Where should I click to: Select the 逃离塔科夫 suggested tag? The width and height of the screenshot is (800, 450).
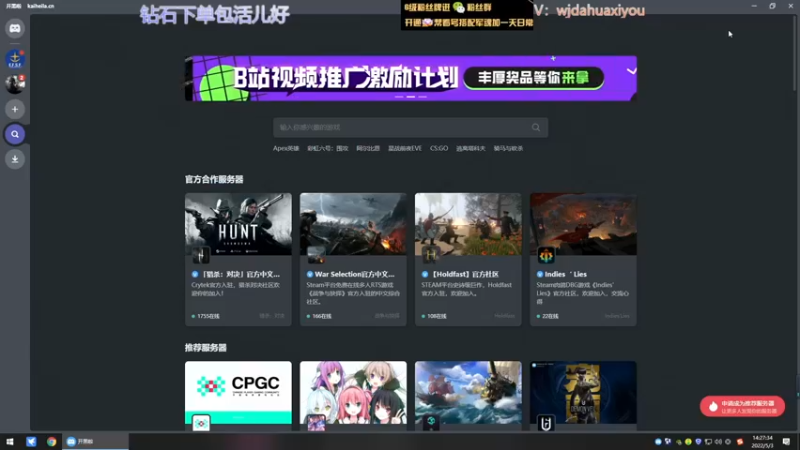[470, 148]
